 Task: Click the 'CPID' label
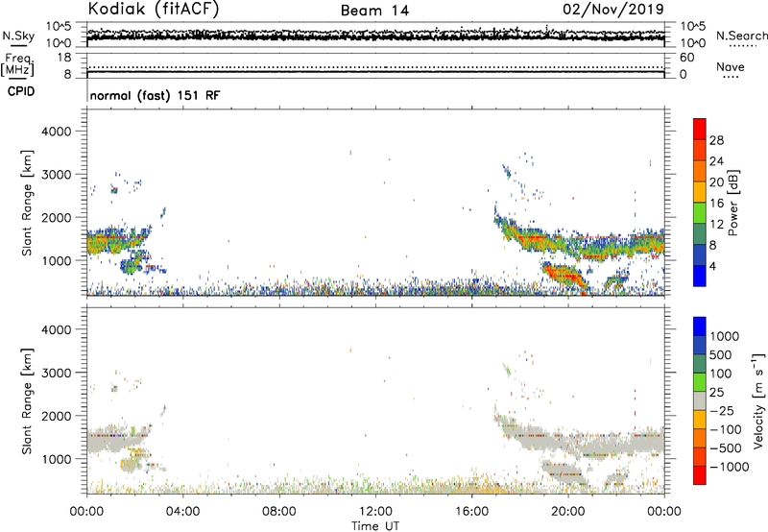pyautogui.click(x=21, y=91)
